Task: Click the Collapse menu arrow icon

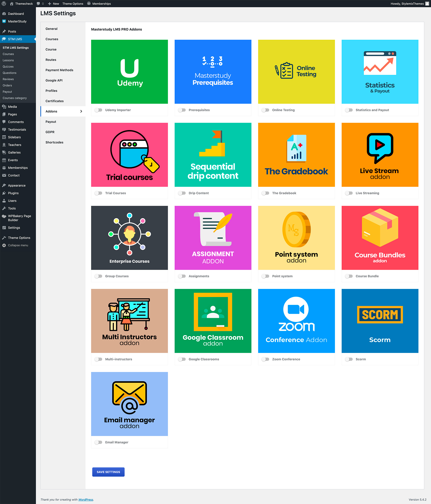Action: tap(4, 245)
